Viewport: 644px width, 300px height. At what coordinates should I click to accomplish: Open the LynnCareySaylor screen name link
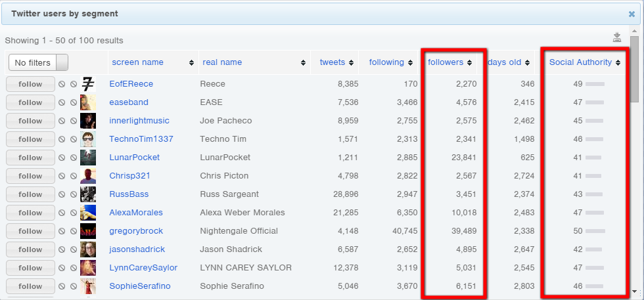pos(143,268)
